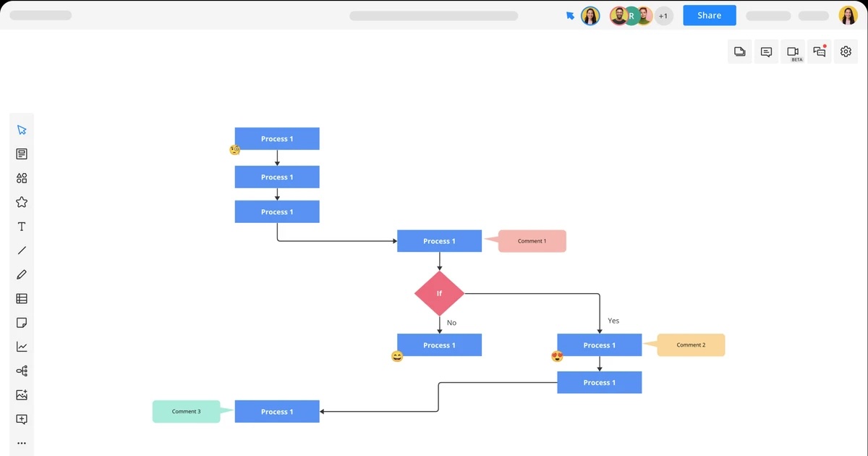
Task: Add a sticky note
Action: coord(22,322)
